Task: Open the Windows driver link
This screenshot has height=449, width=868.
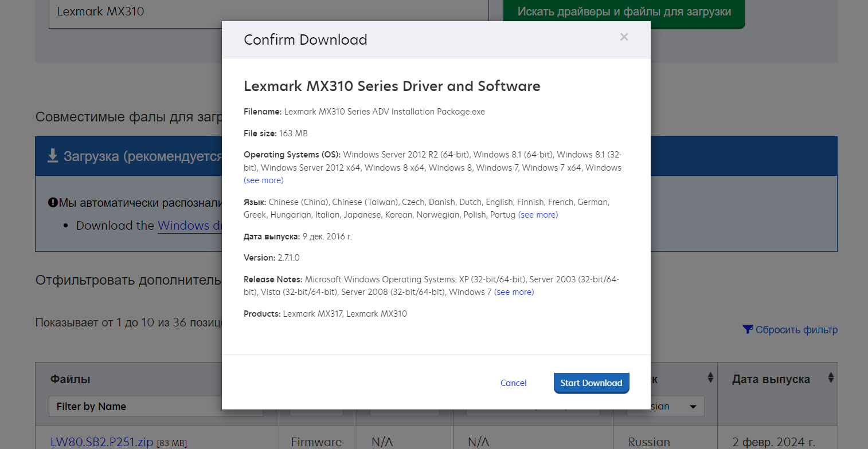Action: click(190, 226)
